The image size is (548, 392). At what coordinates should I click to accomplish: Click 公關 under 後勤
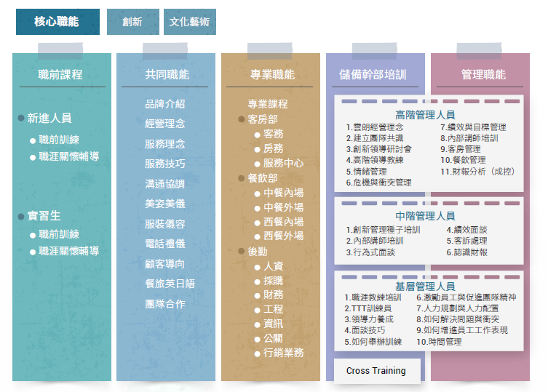pyautogui.click(x=274, y=338)
